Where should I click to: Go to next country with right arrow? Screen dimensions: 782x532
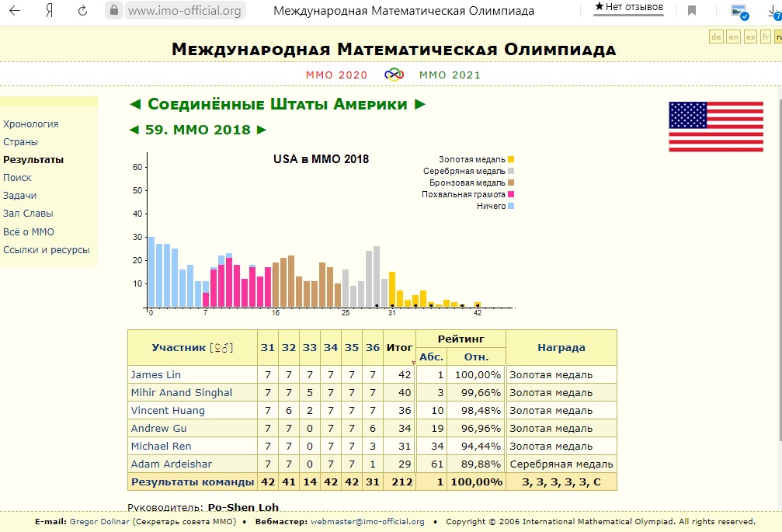tap(420, 104)
